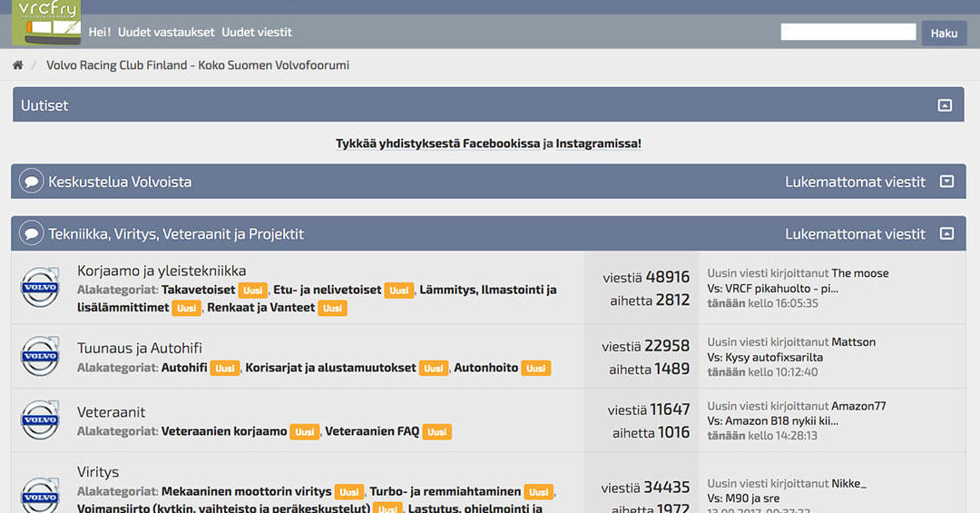Viewport: 980px width, 513px height.
Task: Collapse the Uutiset news panel
Action: (945, 105)
